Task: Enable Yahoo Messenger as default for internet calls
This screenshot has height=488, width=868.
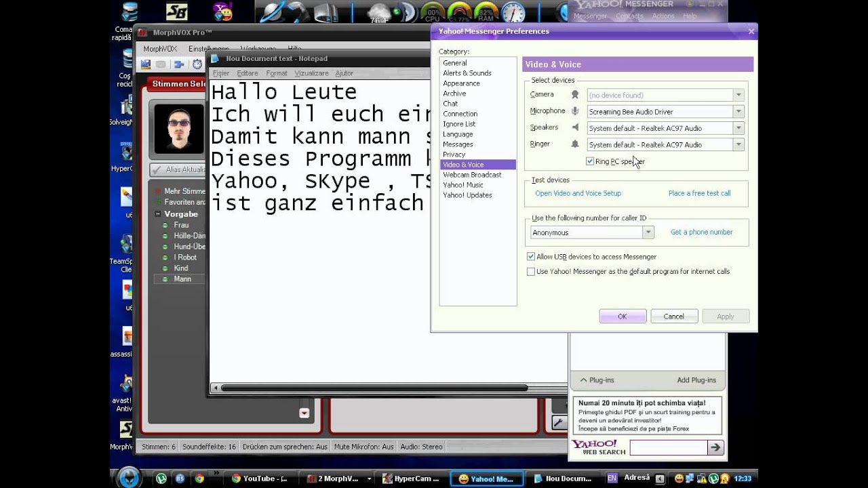Action: (531, 272)
